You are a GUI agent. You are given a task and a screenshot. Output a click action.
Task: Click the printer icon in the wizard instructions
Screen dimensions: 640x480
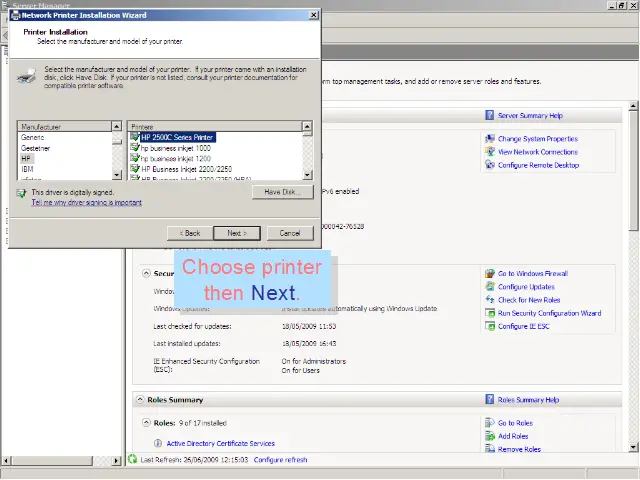pyautogui.click(x=27, y=76)
